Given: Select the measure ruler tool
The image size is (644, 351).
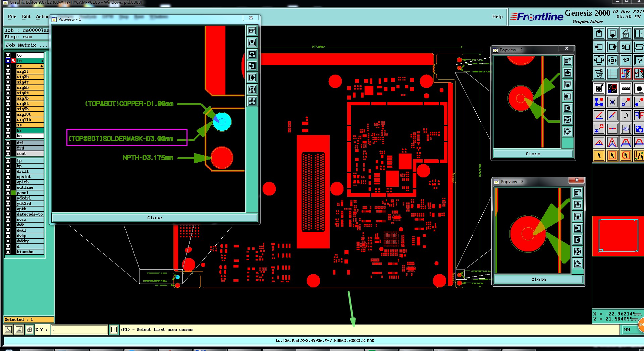Looking at the screenshot, I should (x=626, y=89).
